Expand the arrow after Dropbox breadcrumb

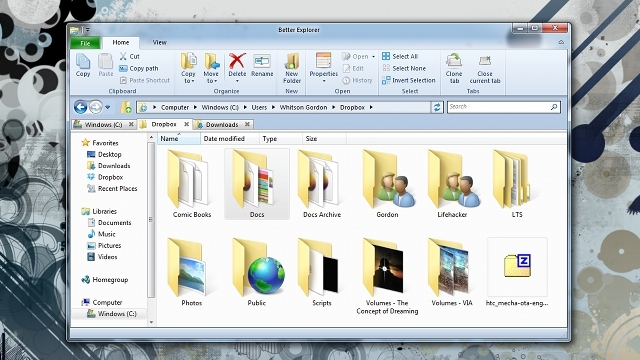(x=371, y=107)
